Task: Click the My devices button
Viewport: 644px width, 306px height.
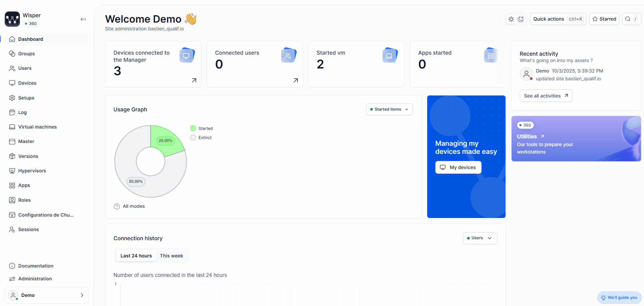Action: pos(458,167)
